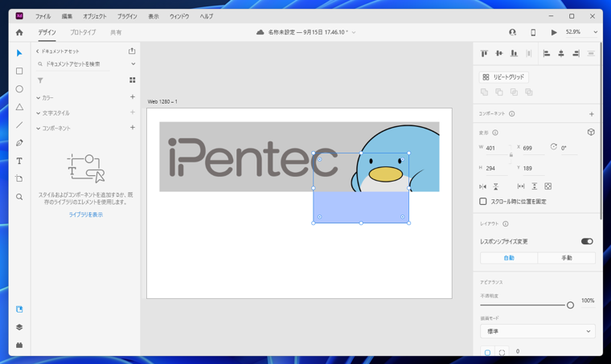This screenshot has width=611, height=364.
Task: Open the 表示 menu
Action: pos(153,16)
